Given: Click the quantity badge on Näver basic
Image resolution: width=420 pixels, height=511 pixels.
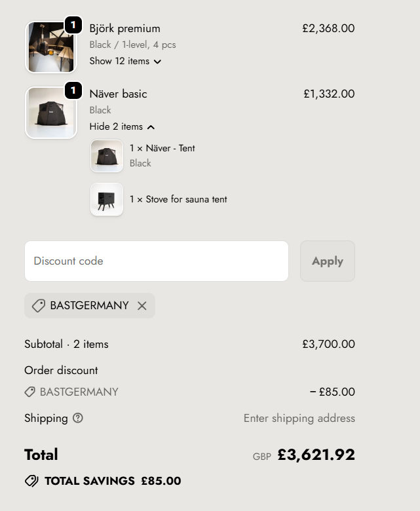Looking at the screenshot, I should 73,90.
